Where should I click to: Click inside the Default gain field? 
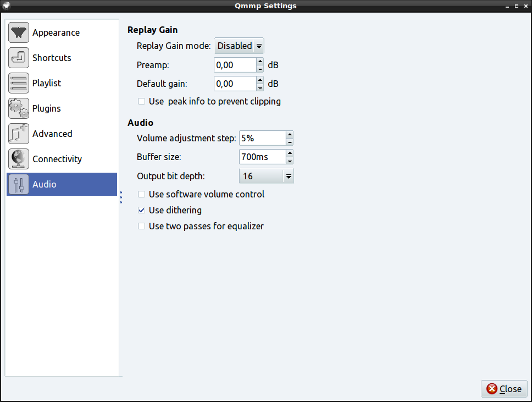click(x=235, y=84)
